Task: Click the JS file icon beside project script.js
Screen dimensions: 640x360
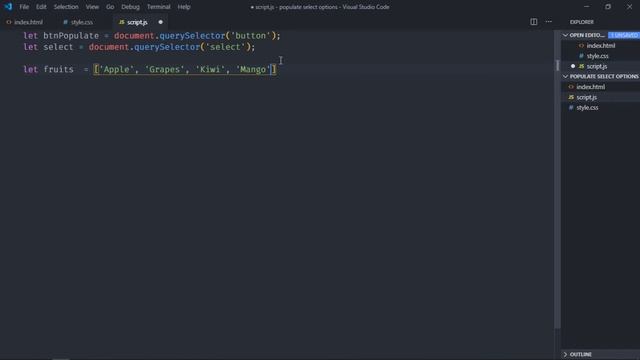Action: pos(571,97)
